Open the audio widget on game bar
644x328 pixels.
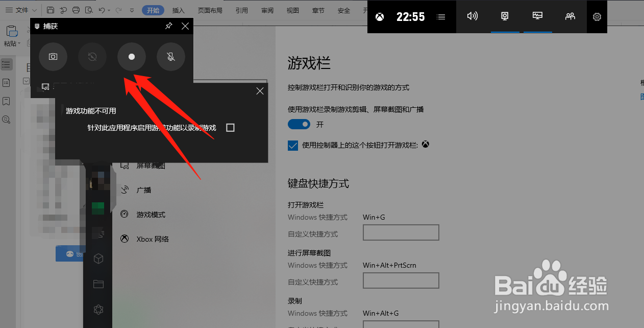click(x=473, y=16)
